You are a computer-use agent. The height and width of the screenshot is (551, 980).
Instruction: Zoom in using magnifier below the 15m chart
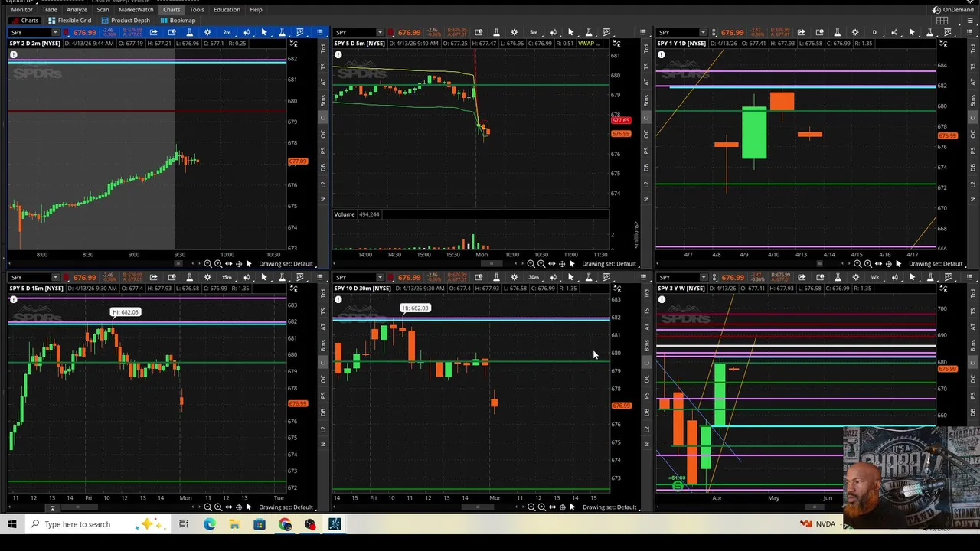click(218, 507)
